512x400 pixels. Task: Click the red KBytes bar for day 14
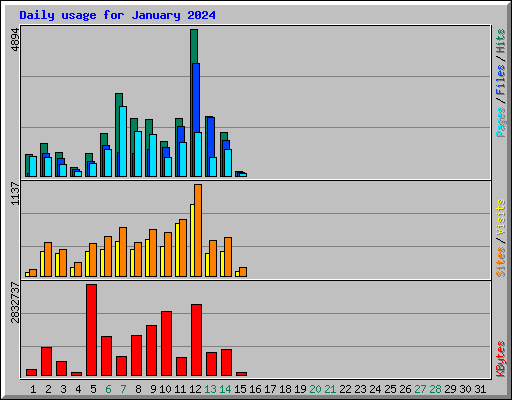(226, 362)
